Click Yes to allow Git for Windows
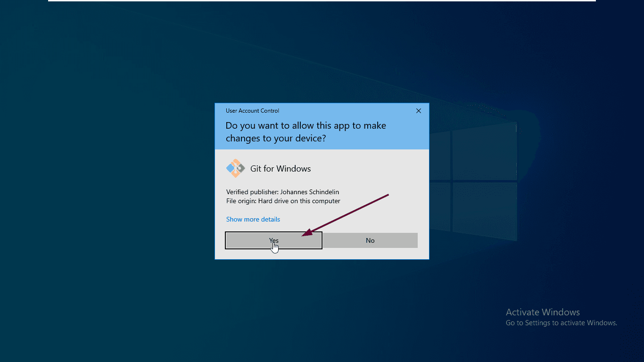This screenshot has height=362, width=644. click(273, 240)
